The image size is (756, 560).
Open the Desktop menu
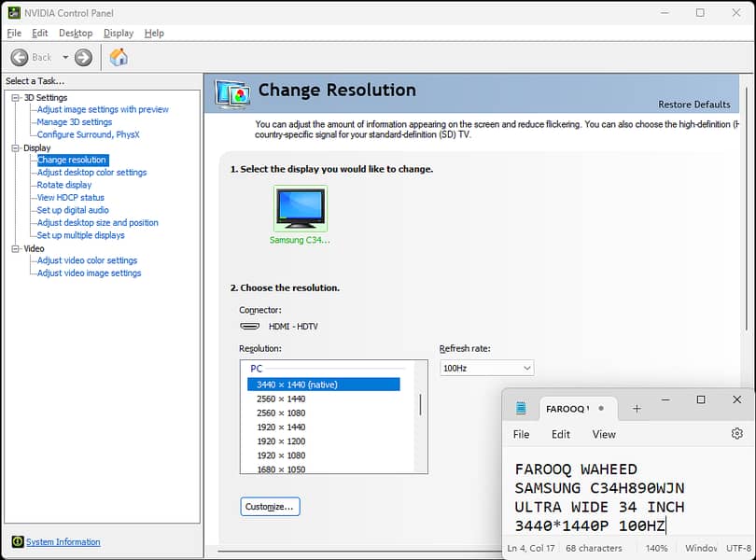[x=76, y=34]
